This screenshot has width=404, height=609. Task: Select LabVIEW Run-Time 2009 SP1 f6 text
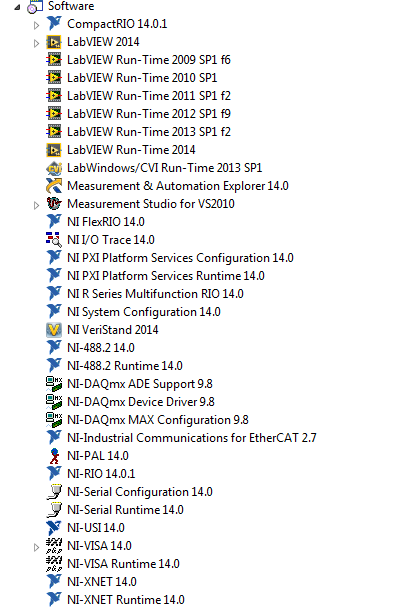click(x=149, y=59)
